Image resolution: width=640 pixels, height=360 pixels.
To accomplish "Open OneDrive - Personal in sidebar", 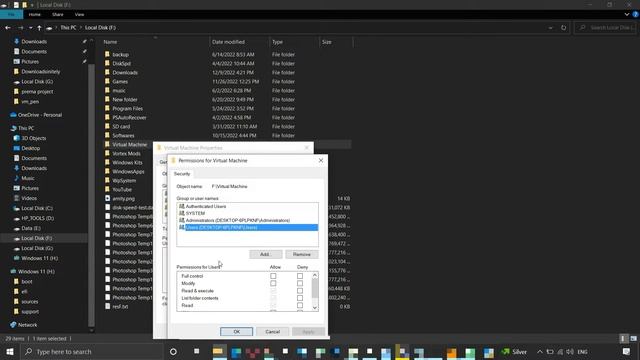I will click(x=40, y=115).
